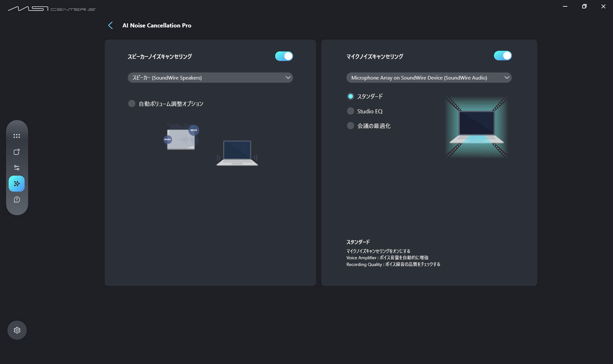The image size is (613, 364).
Task: Click the glowing laptop microphone illustration
Action: (x=476, y=127)
